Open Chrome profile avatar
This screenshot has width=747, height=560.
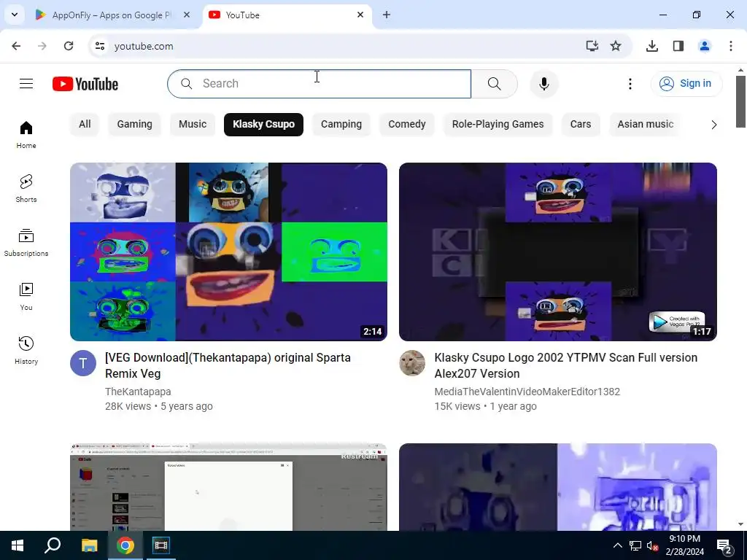[704, 46]
